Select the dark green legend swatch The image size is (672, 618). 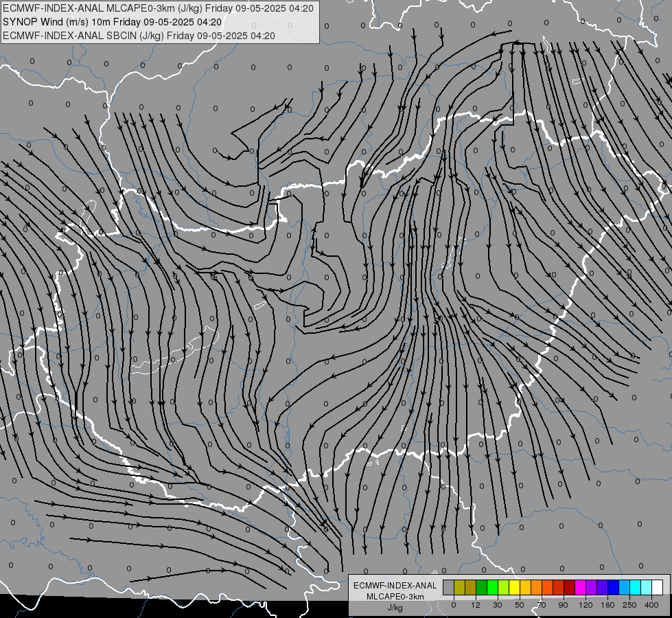[x=482, y=587]
